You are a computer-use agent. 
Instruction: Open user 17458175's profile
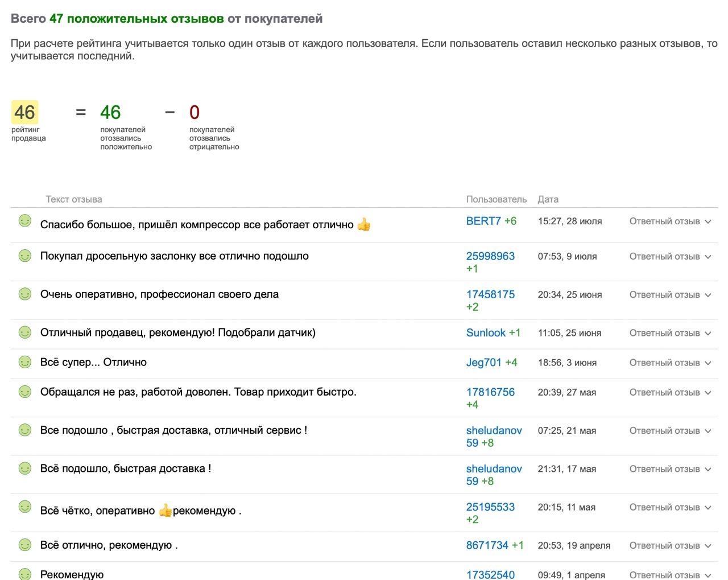click(x=490, y=294)
